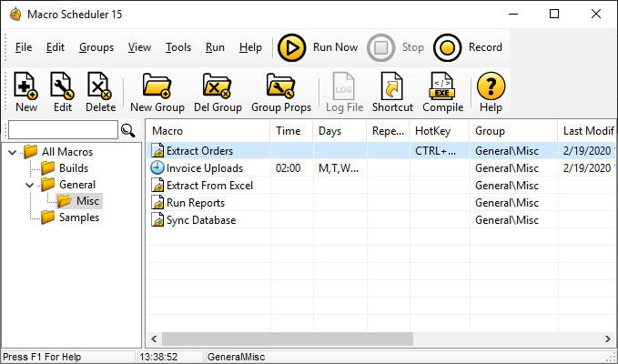Open Group Props settings
The image size is (618, 364).
280,86
